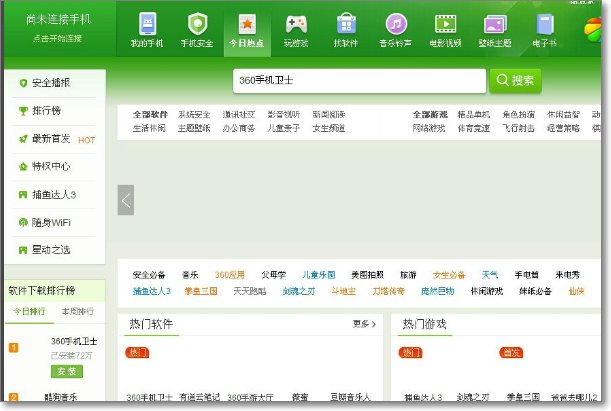Switch to the 本周排行 tab
This screenshot has height=411, width=611.
tap(78, 311)
